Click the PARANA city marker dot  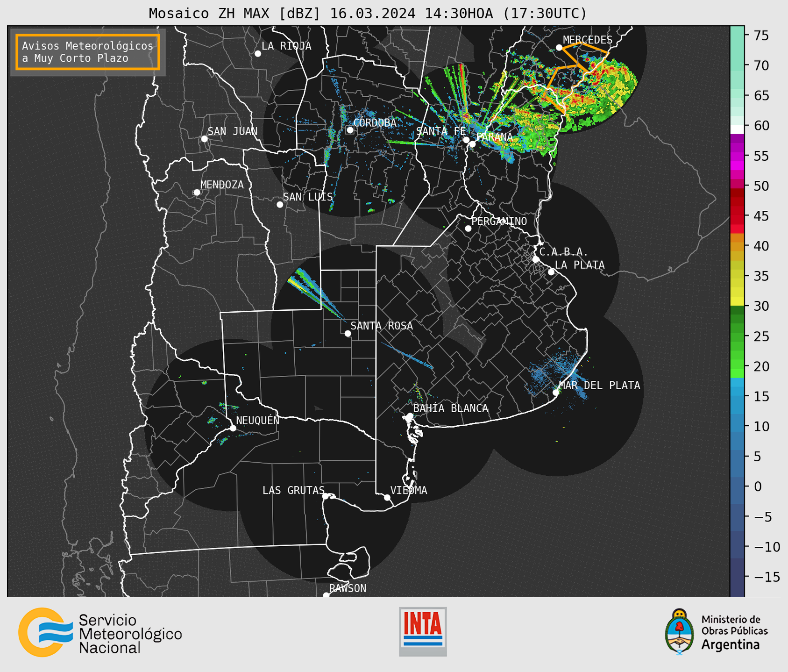pos(472,144)
